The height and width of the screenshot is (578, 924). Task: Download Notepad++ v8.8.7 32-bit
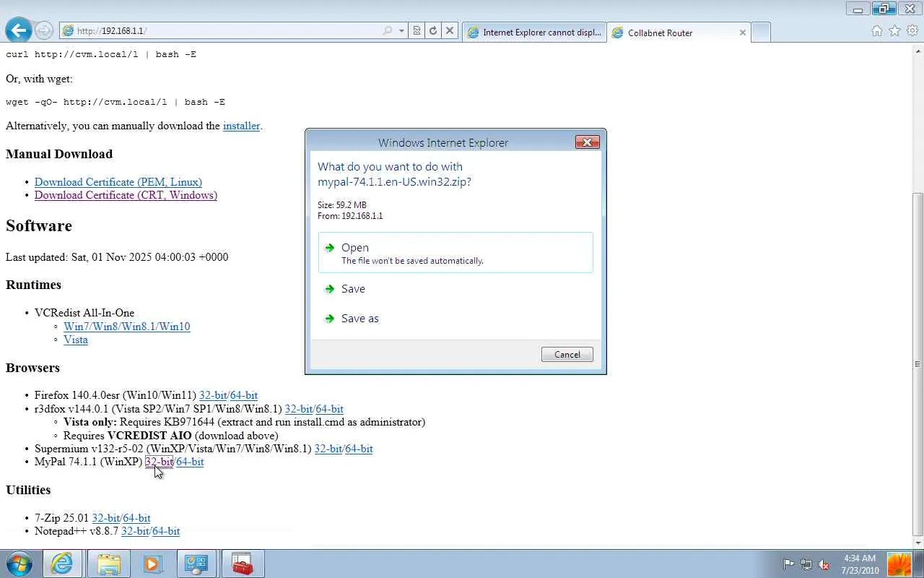pyautogui.click(x=135, y=531)
